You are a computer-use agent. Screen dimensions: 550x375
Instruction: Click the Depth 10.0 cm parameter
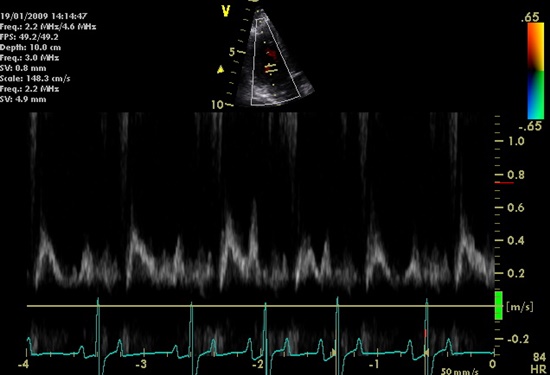[31, 47]
